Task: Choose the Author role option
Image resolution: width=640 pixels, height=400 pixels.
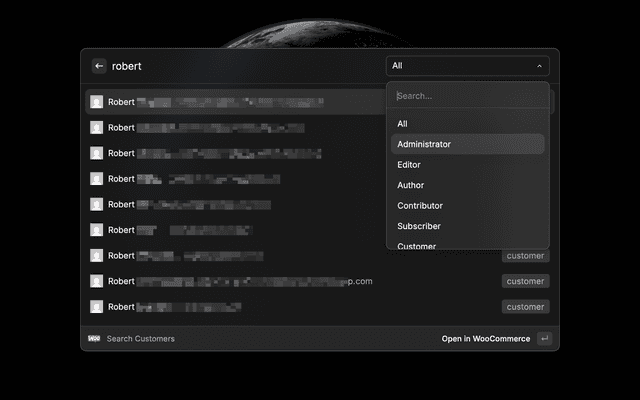Action: [411, 185]
